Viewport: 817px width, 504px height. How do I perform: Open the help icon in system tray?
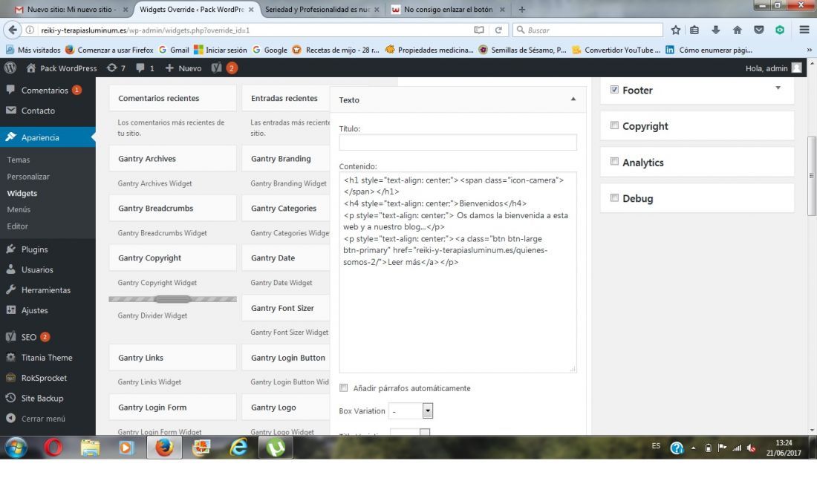coord(677,448)
